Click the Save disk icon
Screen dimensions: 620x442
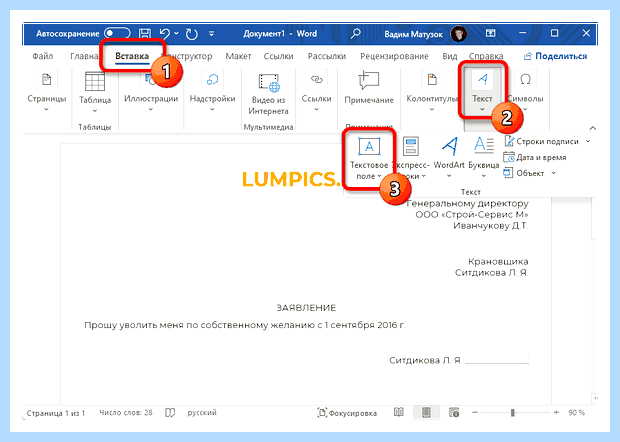pyautogui.click(x=145, y=34)
